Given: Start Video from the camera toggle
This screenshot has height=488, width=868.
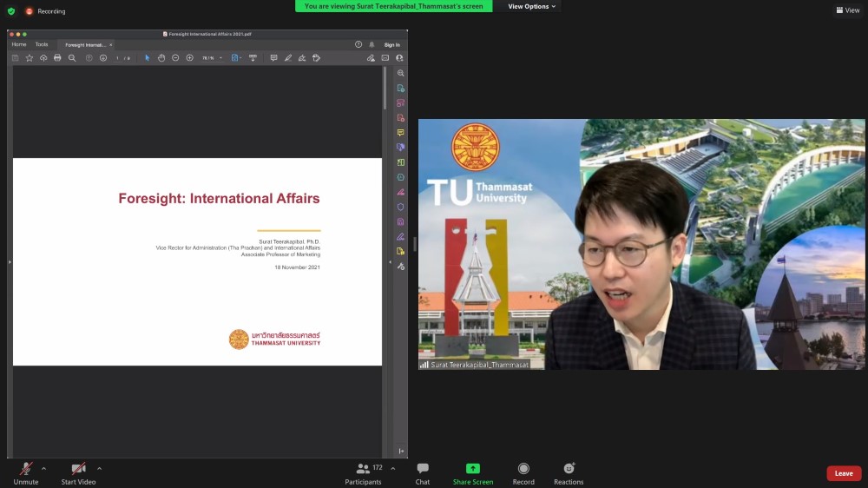Looking at the screenshot, I should click(78, 473).
